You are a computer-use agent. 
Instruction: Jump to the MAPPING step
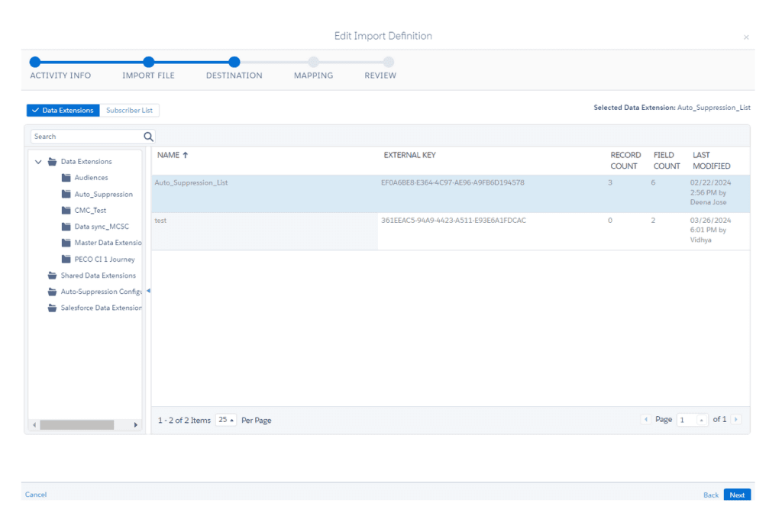(313, 76)
